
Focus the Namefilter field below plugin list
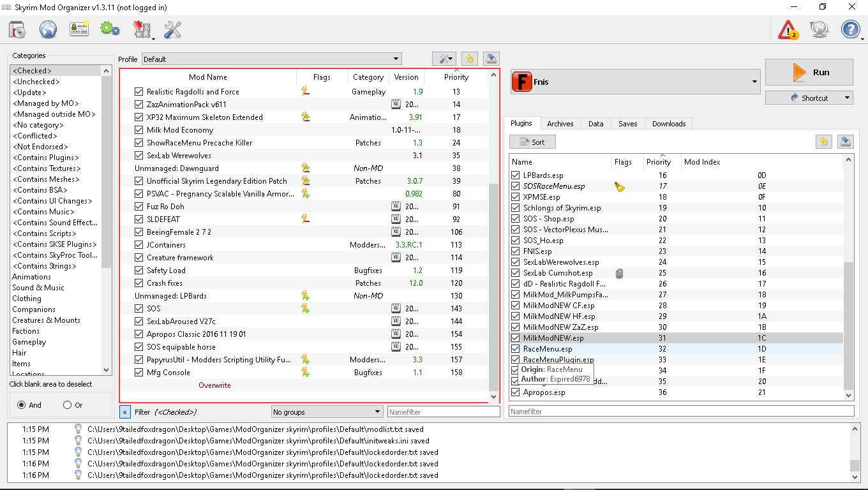click(x=681, y=412)
